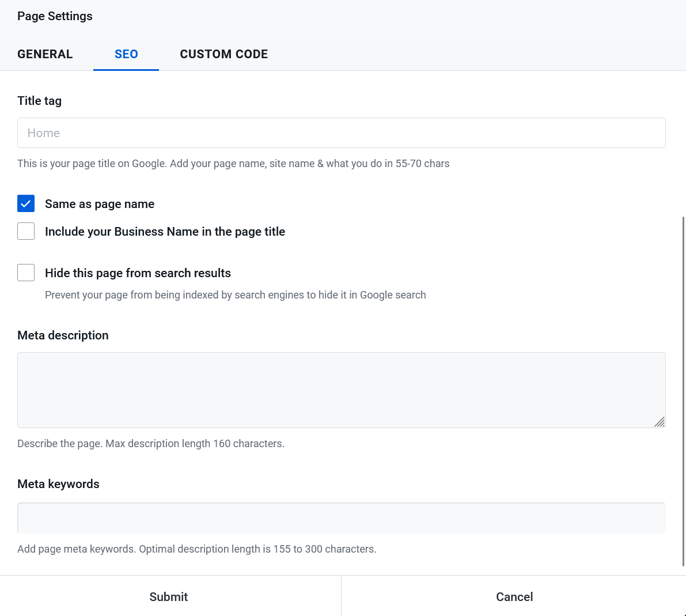This screenshot has height=616, width=686.
Task: Click the "Meta description" heading label
Action: (x=63, y=335)
